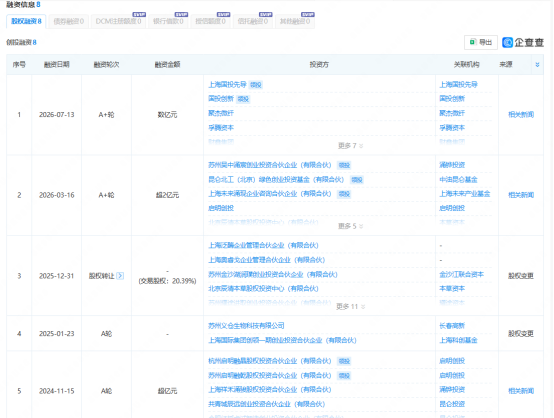Click 超2亿元 amount cell
Image resolution: width=554 pixels, height=418 pixels.
click(167, 195)
